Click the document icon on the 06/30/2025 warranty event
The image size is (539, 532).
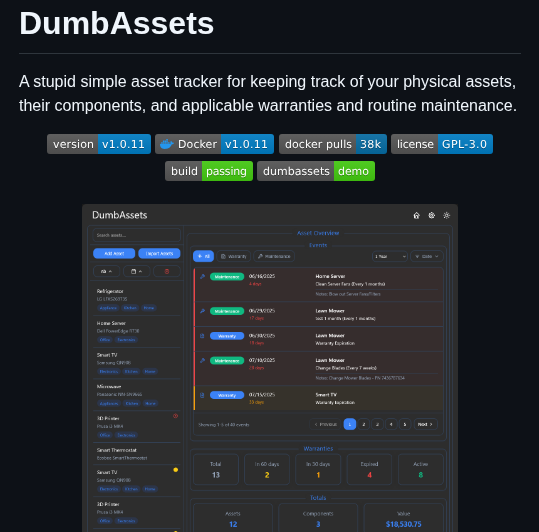pos(202,336)
